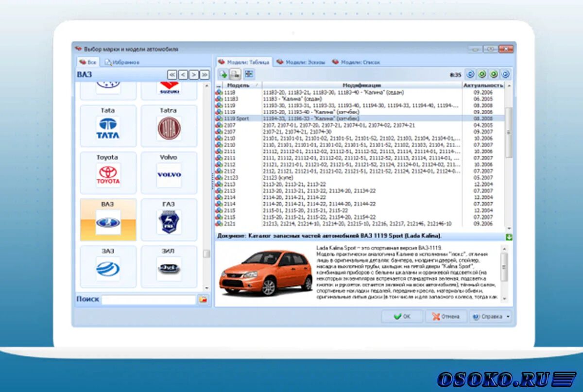Select the 2107 row dated 09.2007
This screenshot has height=392, width=583.
pos(360,132)
